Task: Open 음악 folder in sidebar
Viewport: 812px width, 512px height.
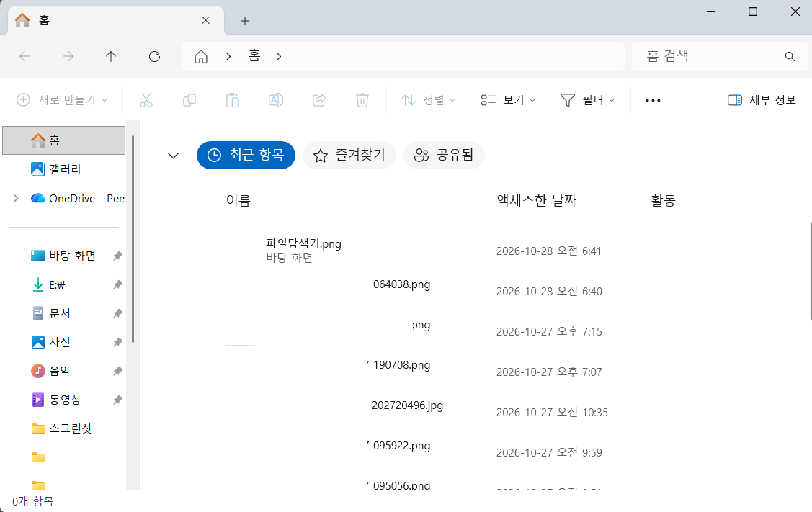Action: point(50,371)
